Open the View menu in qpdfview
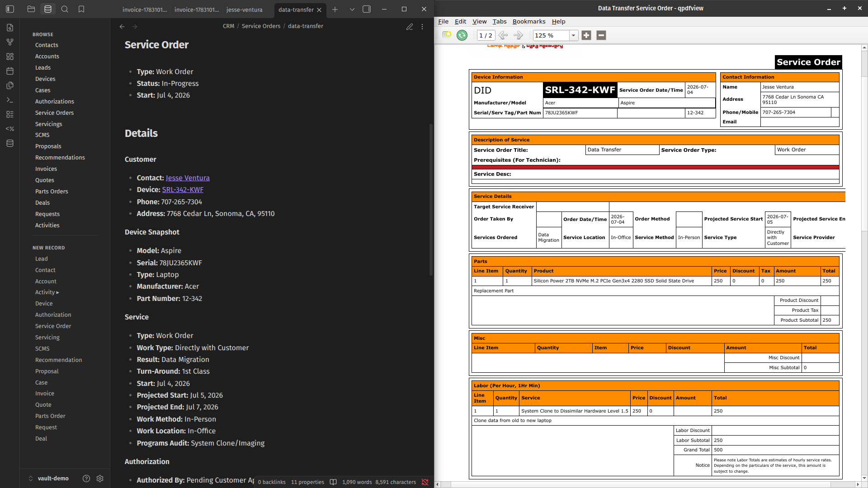868x488 pixels. pos(479,21)
